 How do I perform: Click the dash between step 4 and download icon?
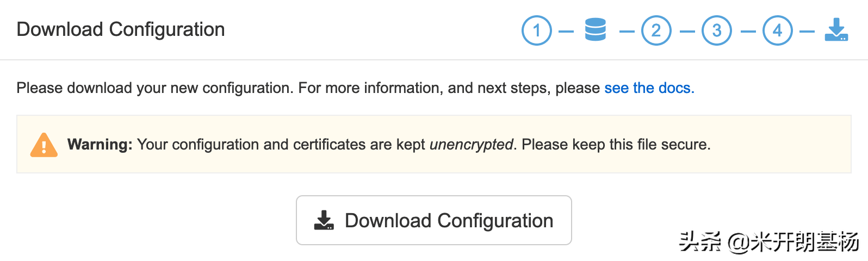coord(807,31)
